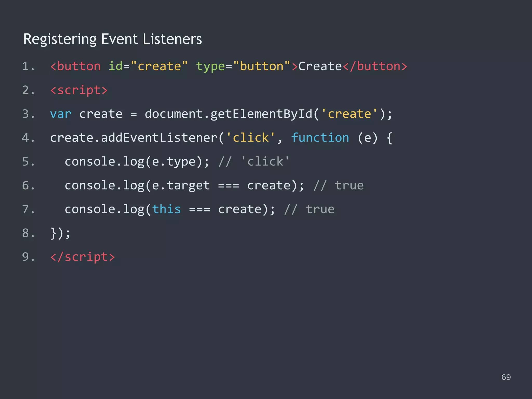Click the slide title 'Registering Event Listeners'
The image size is (532, 399).
tap(112, 39)
